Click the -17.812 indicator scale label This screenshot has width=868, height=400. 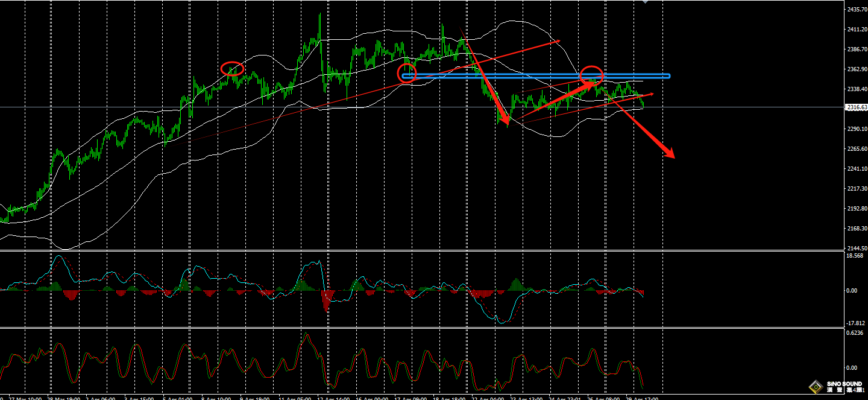(x=855, y=322)
